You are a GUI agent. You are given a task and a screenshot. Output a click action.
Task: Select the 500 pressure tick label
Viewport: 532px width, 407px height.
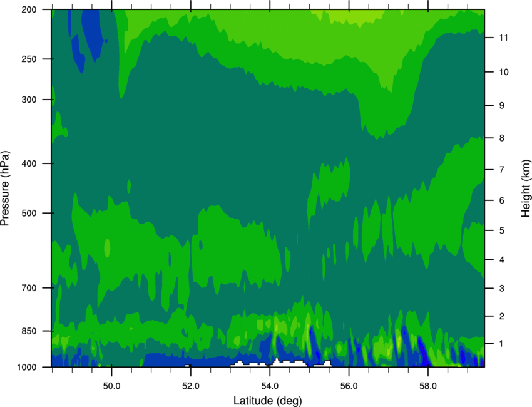pos(29,213)
